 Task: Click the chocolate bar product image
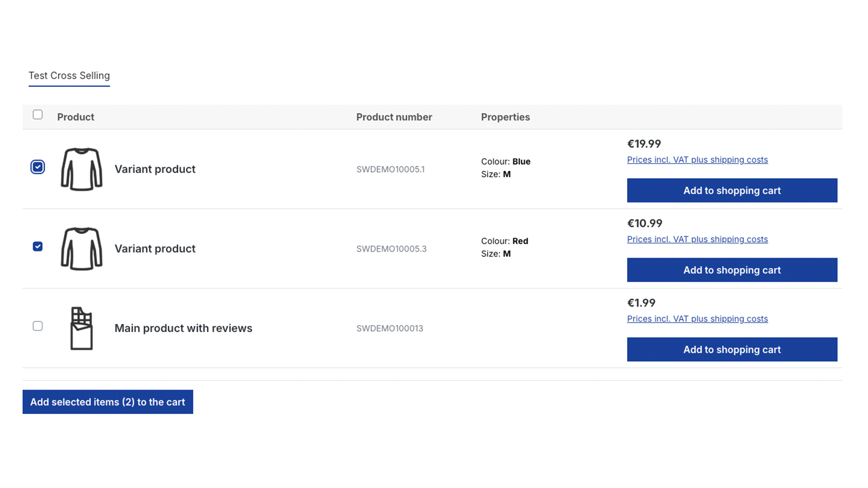click(x=81, y=328)
